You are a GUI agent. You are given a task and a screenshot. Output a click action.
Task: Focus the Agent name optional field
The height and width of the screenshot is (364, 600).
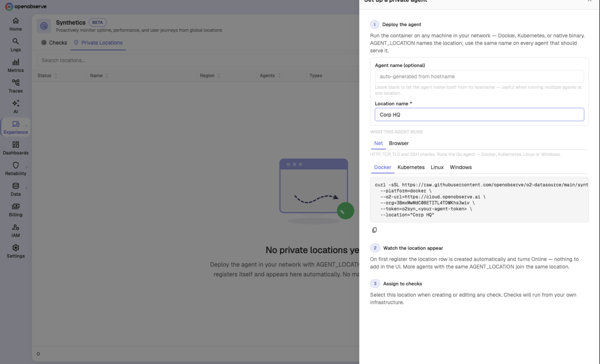[x=479, y=76]
